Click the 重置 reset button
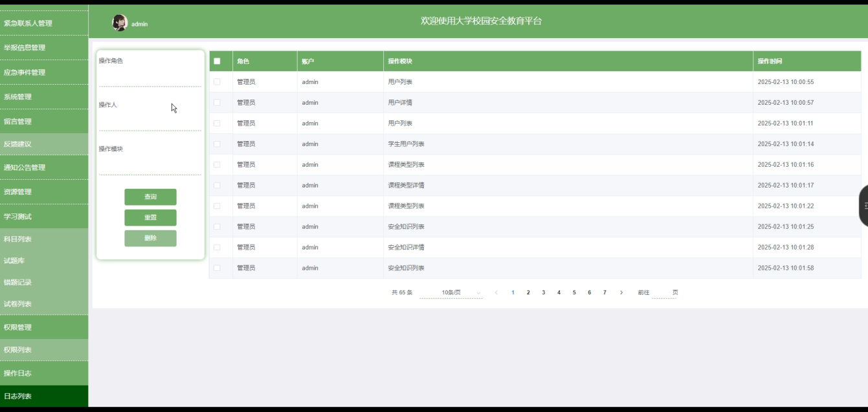Viewport: 868px width, 412px height. pyautogui.click(x=150, y=218)
